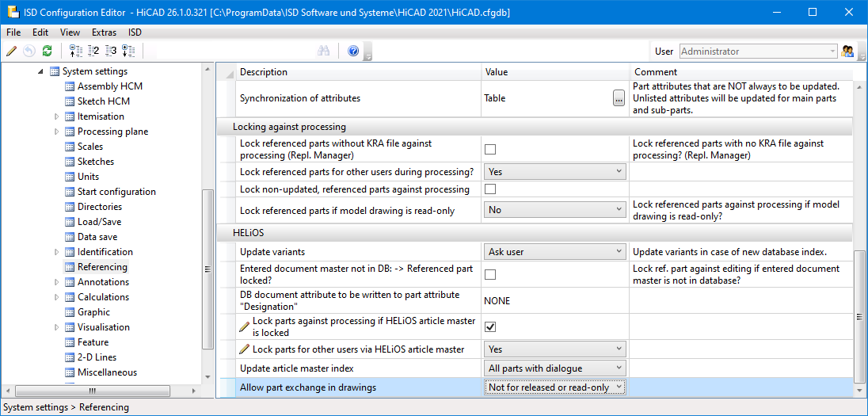Click the DB document attribute NONE value field
868x416 pixels.
pyautogui.click(x=554, y=301)
